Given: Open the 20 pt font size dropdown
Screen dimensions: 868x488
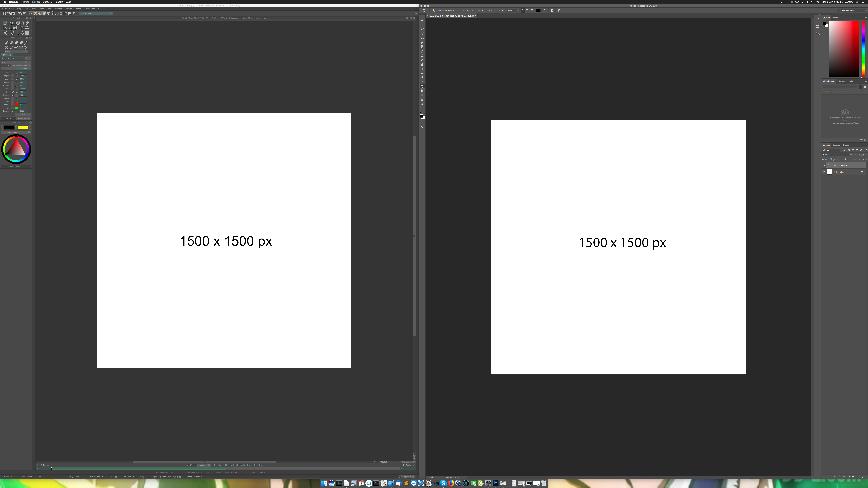Looking at the screenshot, I should click(493, 11).
